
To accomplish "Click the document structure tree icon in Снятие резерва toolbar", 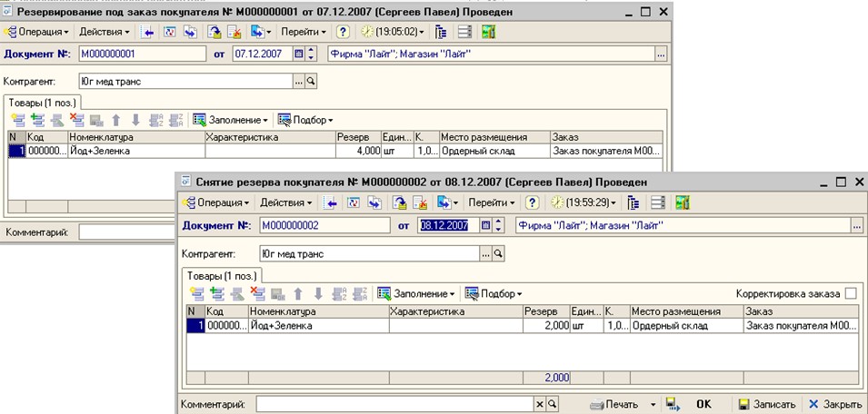I will coord(634,202).
